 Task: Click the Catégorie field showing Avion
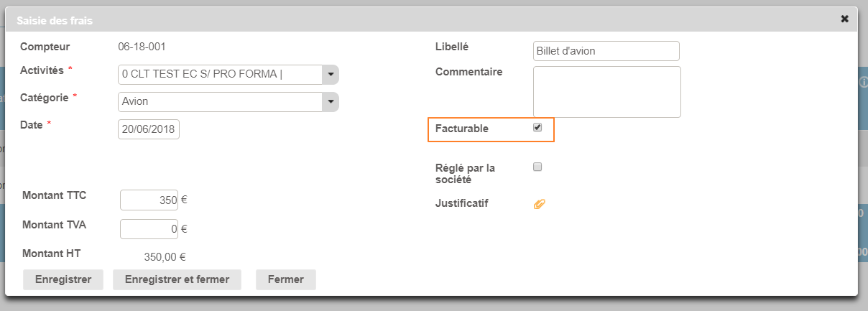point(220,102)
